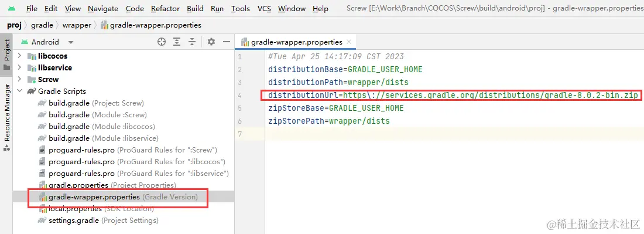The width and height of the screenshot is (644, 234).
Task: Click the distributionPath=wrapper/dists line
Action: [x=338, y=82]
